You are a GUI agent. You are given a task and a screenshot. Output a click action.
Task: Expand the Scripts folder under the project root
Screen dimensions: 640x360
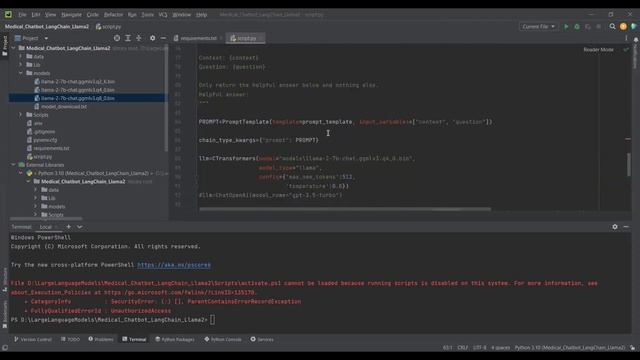(x=21, y=115)
